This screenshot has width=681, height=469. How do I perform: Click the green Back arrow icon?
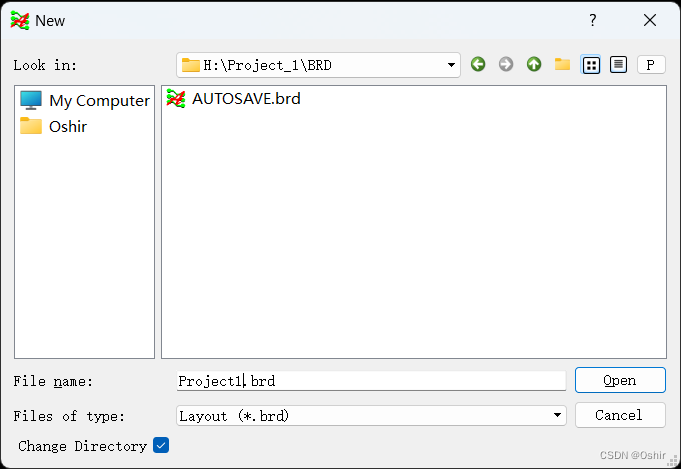[478, 65]
